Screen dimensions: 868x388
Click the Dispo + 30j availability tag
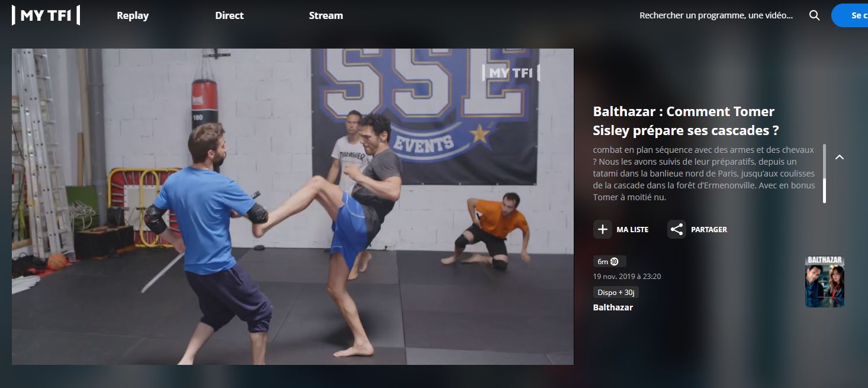point(616,292)
